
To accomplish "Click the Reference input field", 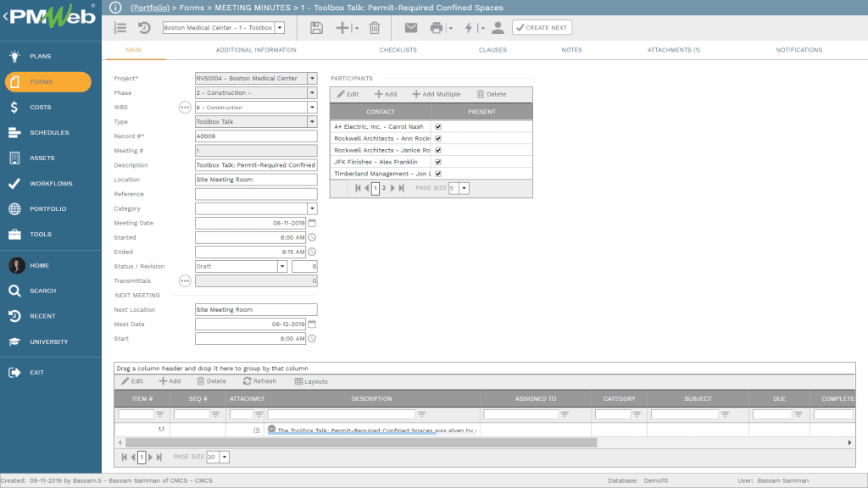I will (x=256, y=194).
